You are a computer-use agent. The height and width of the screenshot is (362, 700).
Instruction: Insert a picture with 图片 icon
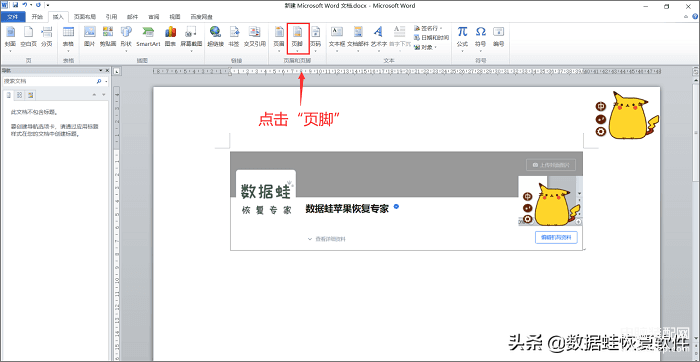[x=90, y=37]
